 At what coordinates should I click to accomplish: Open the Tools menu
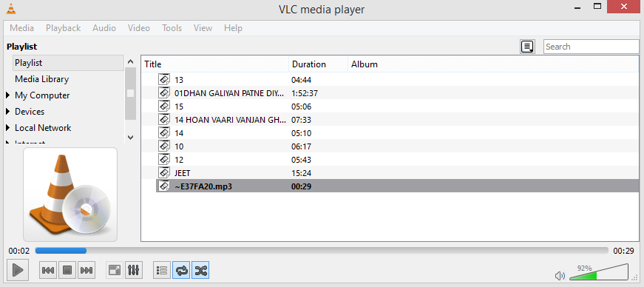pos(172,28)
